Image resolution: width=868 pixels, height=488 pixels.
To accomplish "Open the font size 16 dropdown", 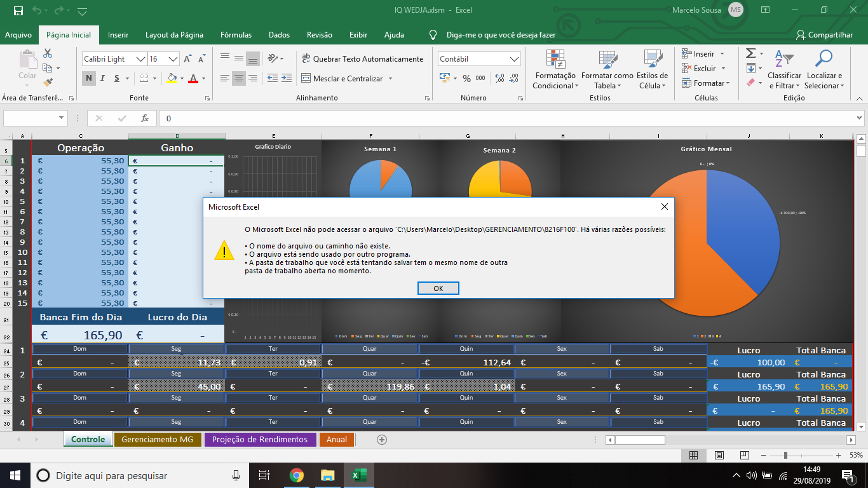I will tap(173, 59).
